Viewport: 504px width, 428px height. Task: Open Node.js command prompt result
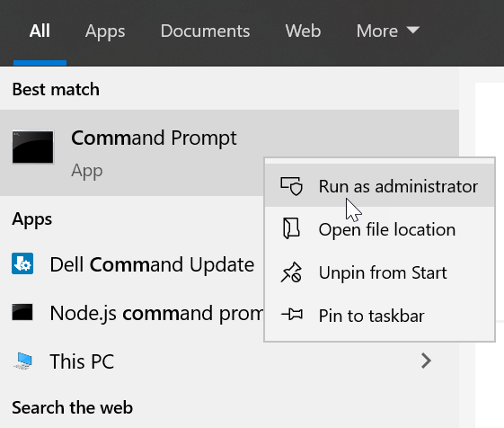132,313
